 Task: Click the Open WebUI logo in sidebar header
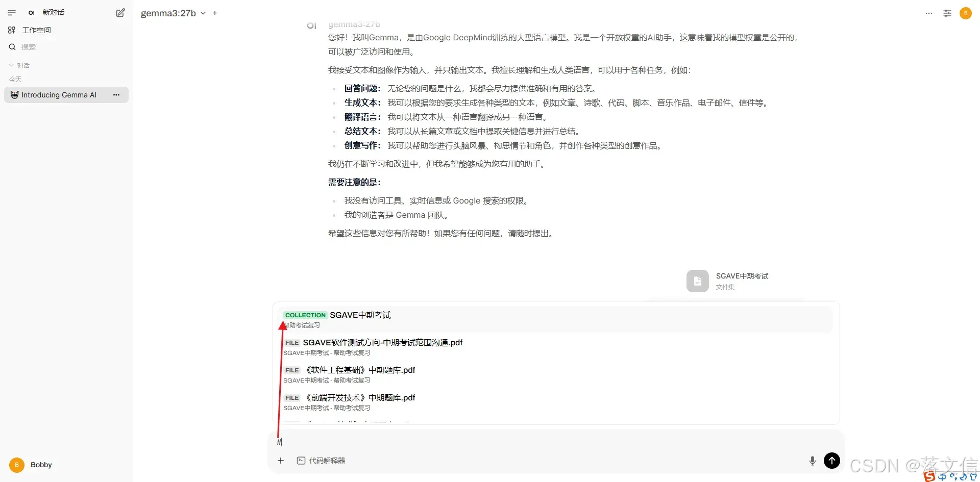32,13
